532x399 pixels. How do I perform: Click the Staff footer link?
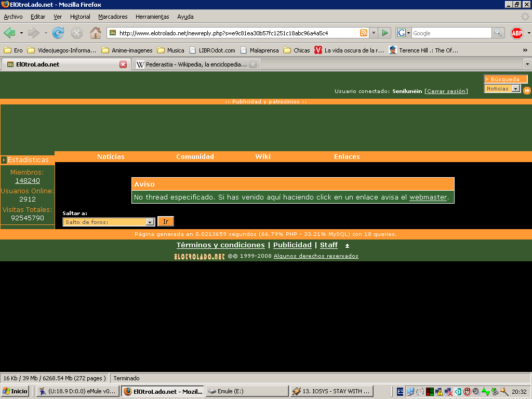[329, 245]
